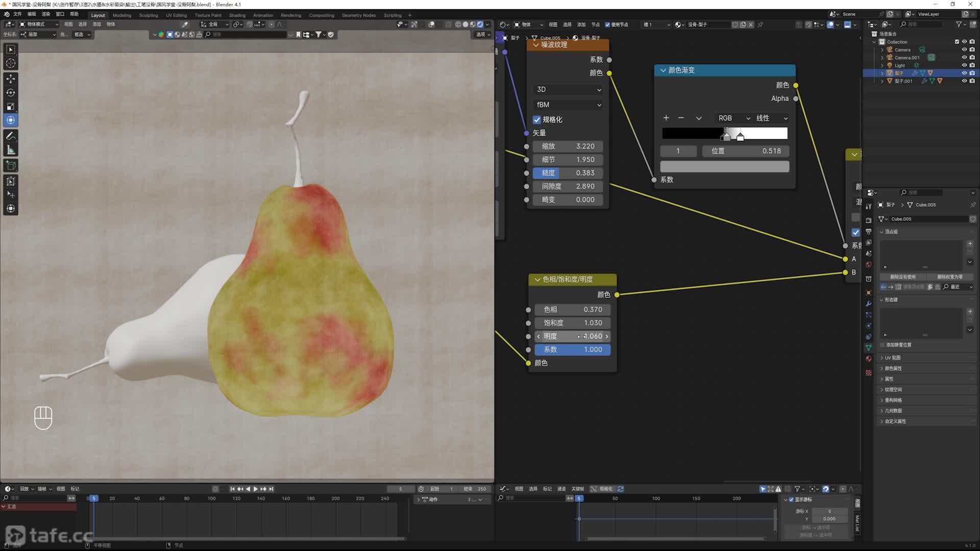This screenshot has height=551, width=980.
Task: Select the Annotate pencil tool
Action: pyautogui.click(x=11, y=136)
